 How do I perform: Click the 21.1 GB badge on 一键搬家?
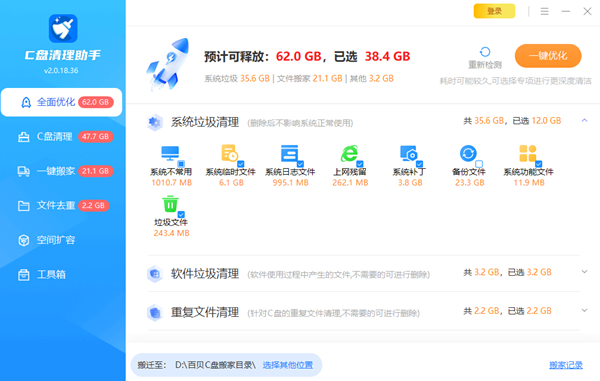pyautogui.click(x=95, y=171)
